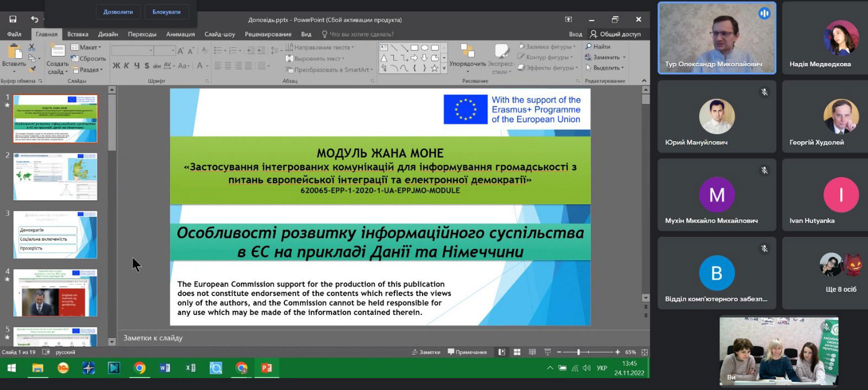This screenshot has width=868, height=390.
Task: Switch to the Слайд-шоу tab
Action: click(220, 34)
